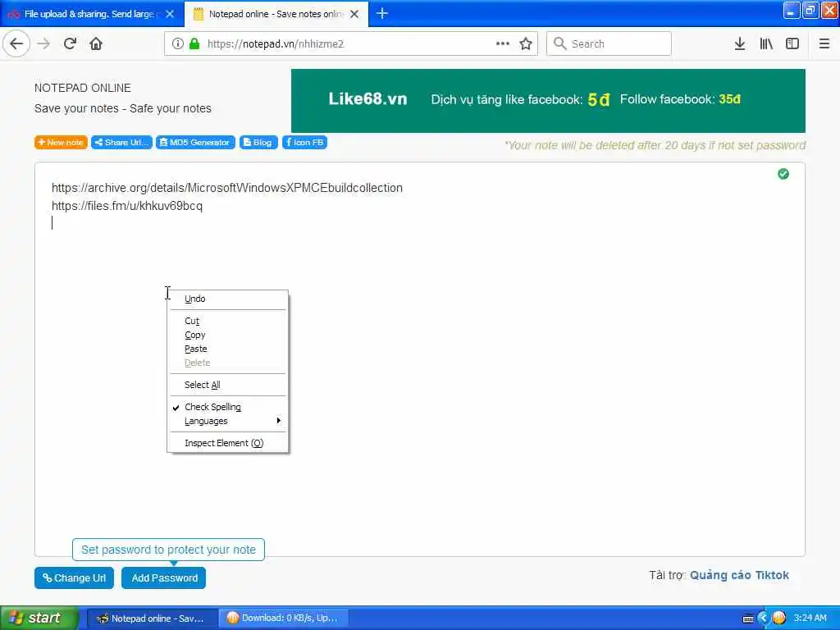Image resolution: width=840 pixels, height=630 pixels.
Task: Open the Downloads arrow panel
Action: click(740, 43)
